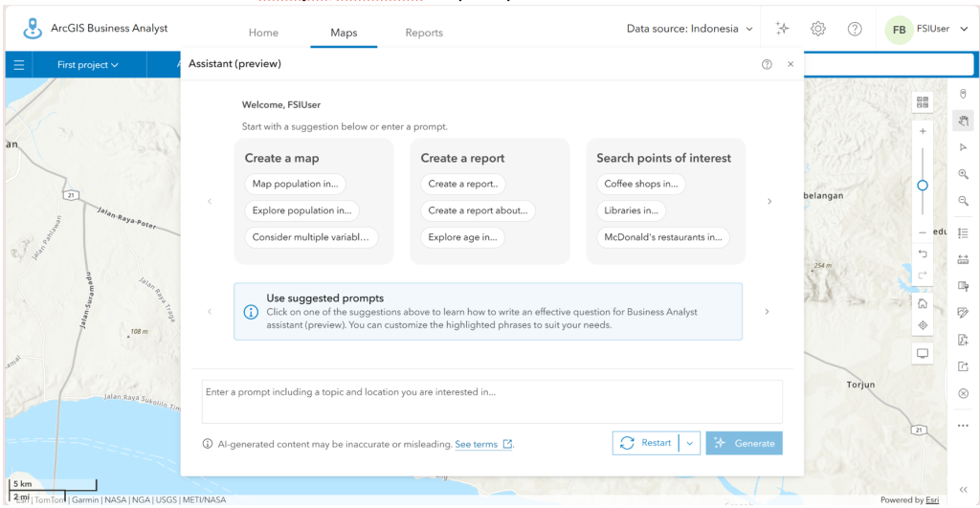Open the settings gear icon

[x=818, y=29]
